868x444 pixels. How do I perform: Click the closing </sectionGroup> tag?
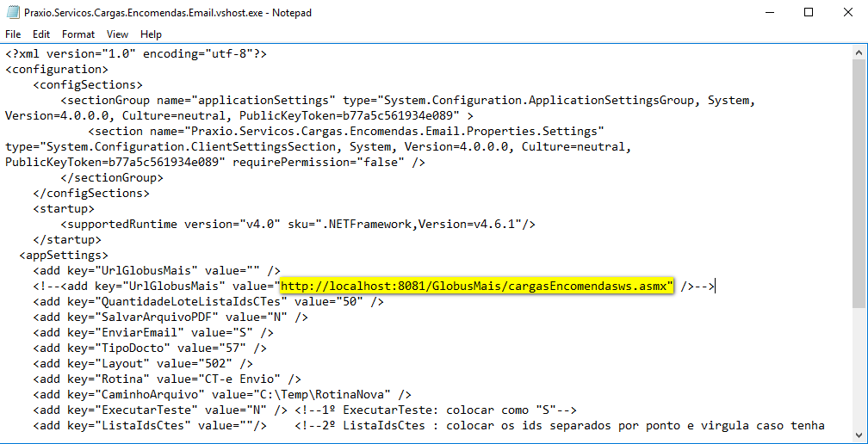tap(112, 178)
